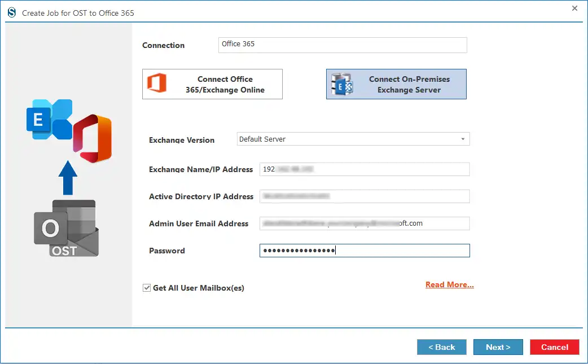Focus the Connection name input field

point(343,45)
